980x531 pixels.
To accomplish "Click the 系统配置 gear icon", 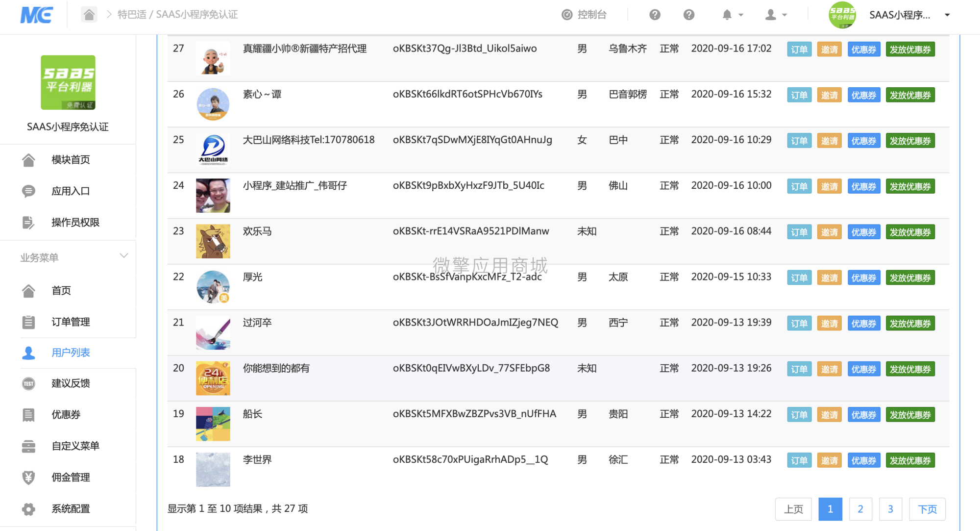I will (28, 509).
